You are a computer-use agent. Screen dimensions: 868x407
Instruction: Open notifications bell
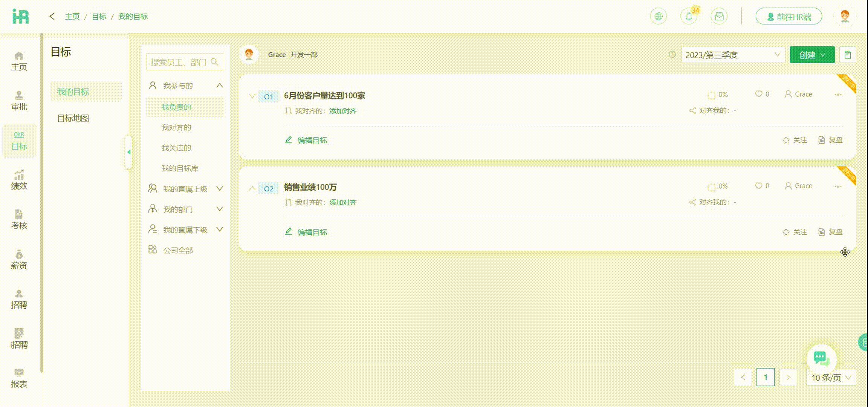click(689, 17)
